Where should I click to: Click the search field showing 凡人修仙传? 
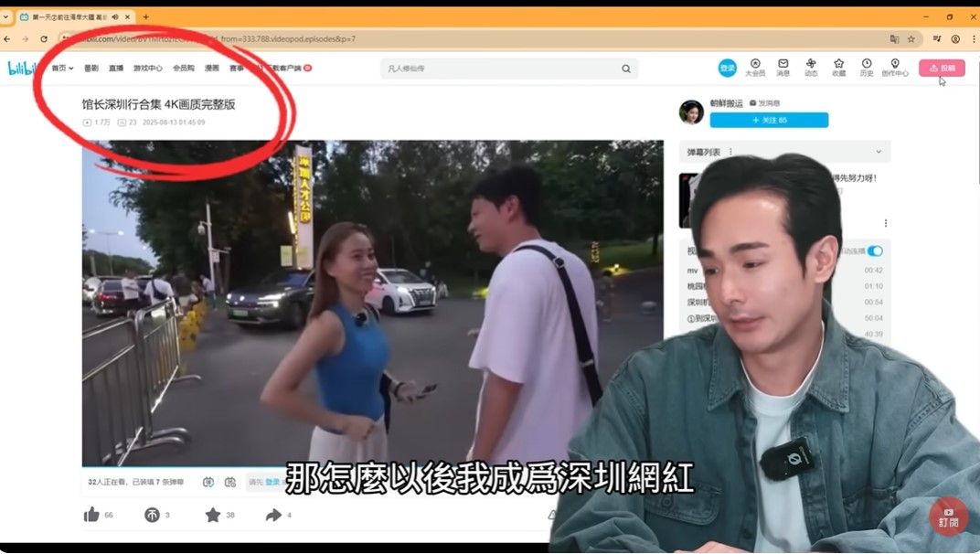click(x=503, y=69)
